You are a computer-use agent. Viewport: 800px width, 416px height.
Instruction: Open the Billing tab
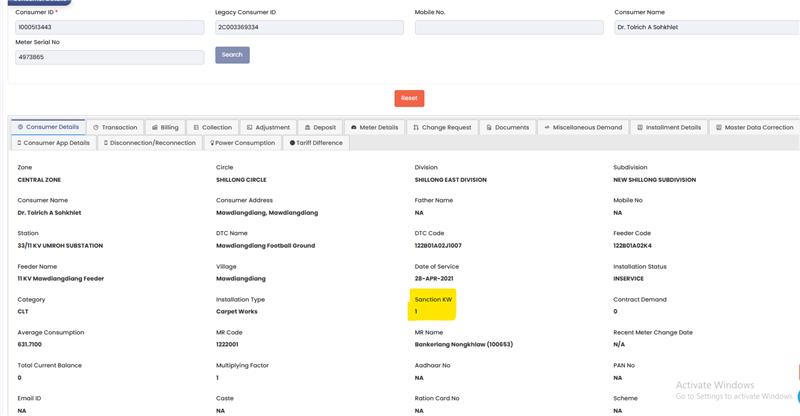[x=165, y=128]
